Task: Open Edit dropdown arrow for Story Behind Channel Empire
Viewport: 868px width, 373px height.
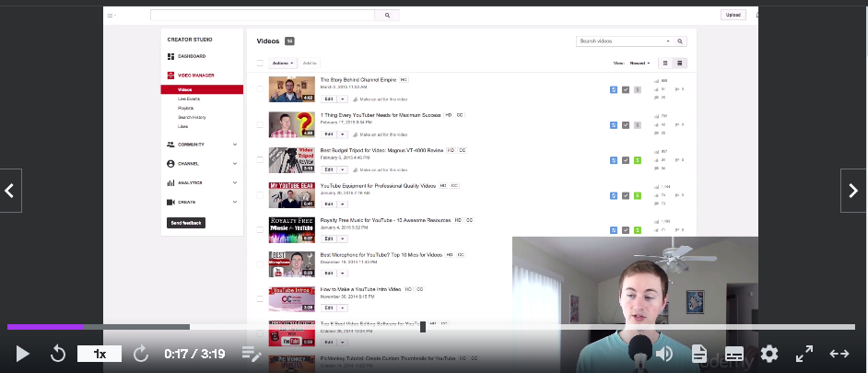Action: click(343, 99)
